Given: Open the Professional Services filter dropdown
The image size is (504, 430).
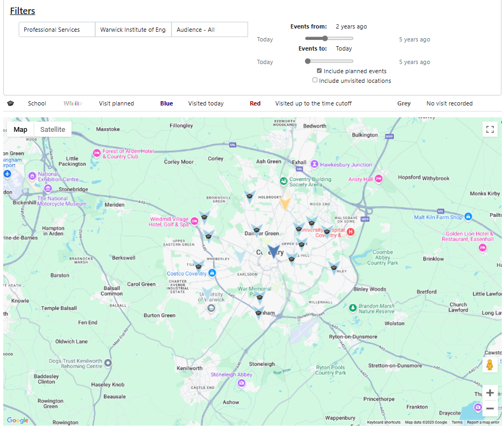Looking at the screenshot, I should tap(57, 30).
